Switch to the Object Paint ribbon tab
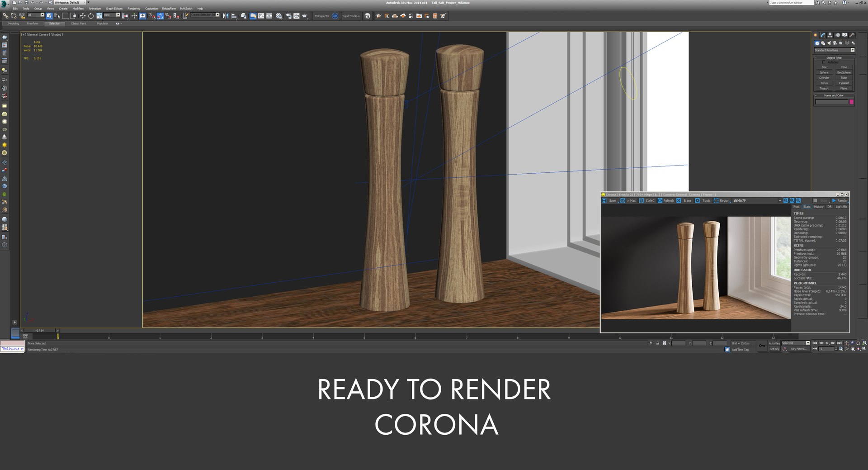 79,24
